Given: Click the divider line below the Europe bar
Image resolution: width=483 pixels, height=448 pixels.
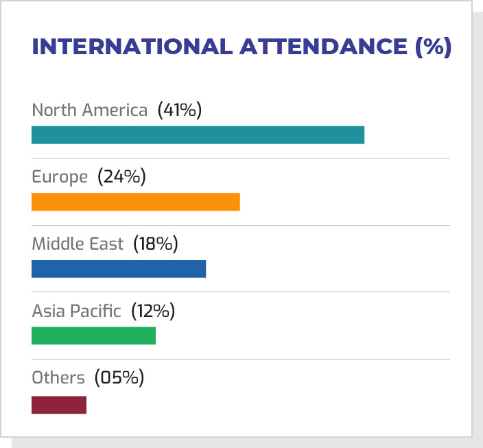Looking at the screenshot, I should pyautogui.click(x=240, y=225).
